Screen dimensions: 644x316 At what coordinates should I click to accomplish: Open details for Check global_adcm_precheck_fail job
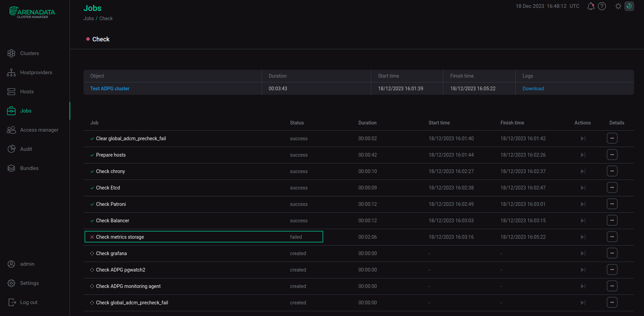point(612,303)
